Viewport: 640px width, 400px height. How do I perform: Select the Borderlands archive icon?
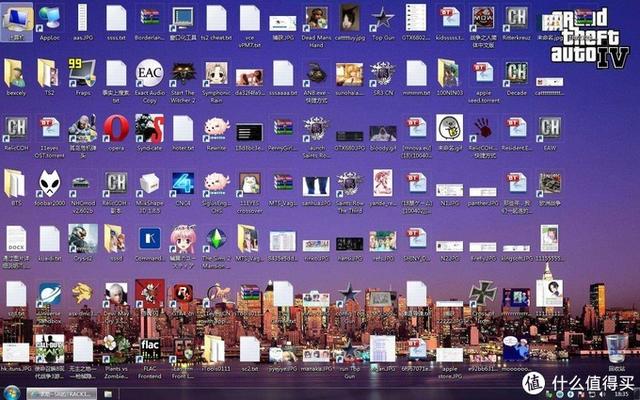[x=149, y=18]
